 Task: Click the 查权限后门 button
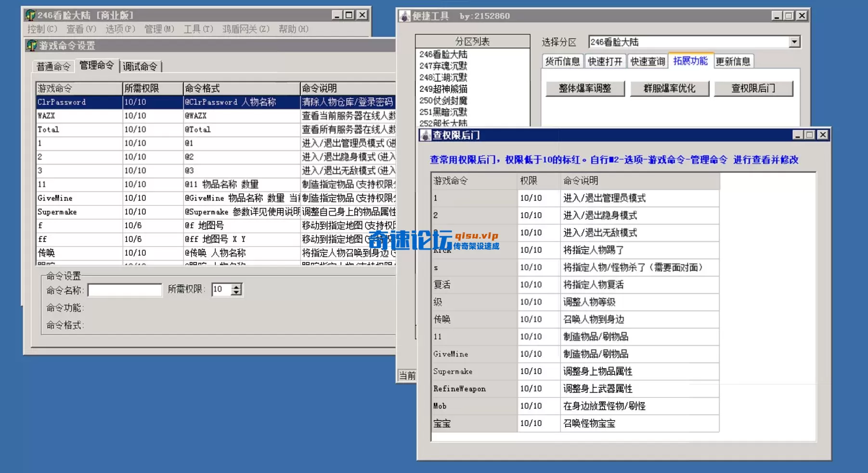(753, 89)
